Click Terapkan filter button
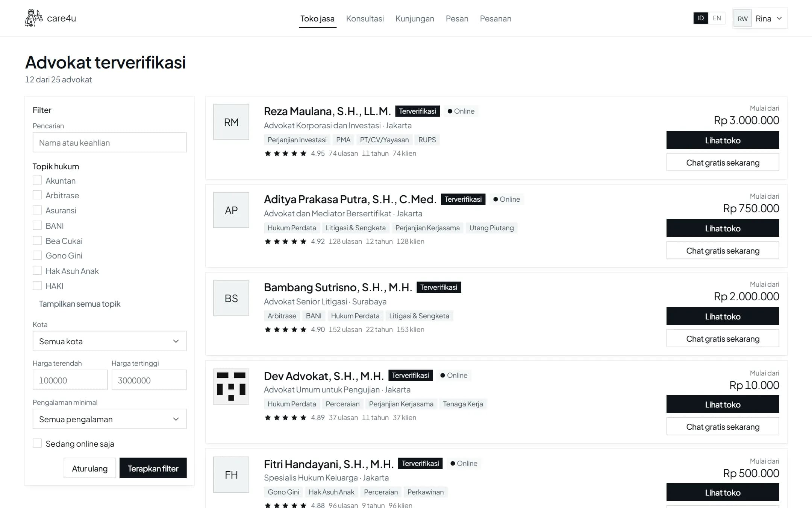Viewport: 812px width, 508px height. [x=153, y=468]
